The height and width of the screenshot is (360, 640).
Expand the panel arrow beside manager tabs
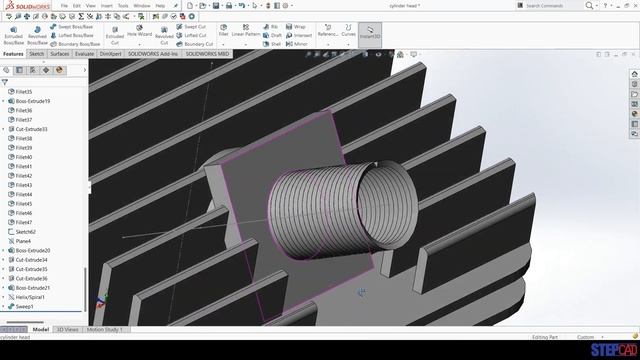click(x=84, y=70)
